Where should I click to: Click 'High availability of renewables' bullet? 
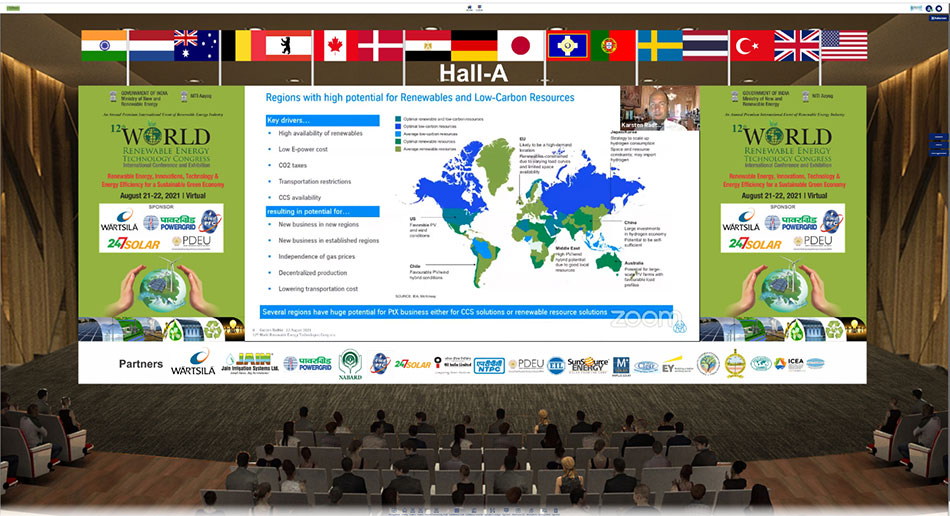pos(321,133)
